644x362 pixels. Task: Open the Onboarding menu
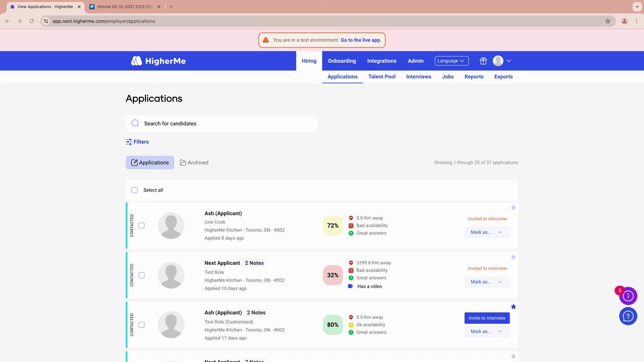pos(342,61)
